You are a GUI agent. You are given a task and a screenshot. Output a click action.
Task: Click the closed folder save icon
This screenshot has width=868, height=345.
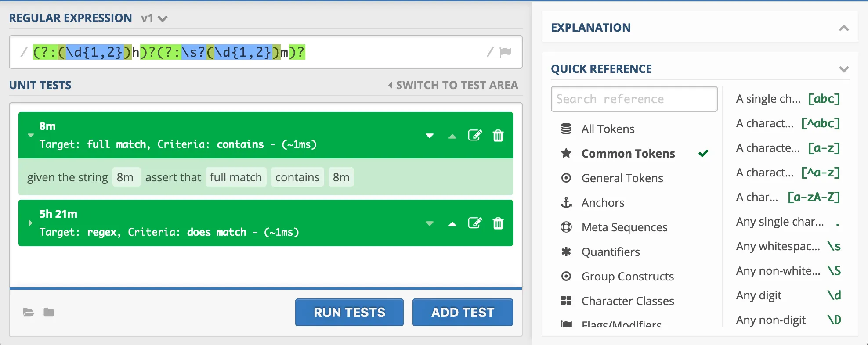pos(49,312)
